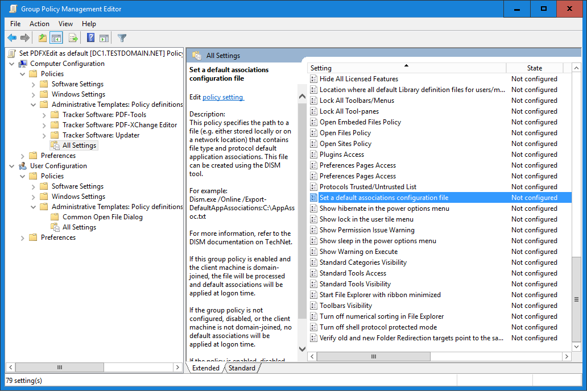Collapse the Computer Configuration tree node
Screen dimensions: 587x392
12,64
